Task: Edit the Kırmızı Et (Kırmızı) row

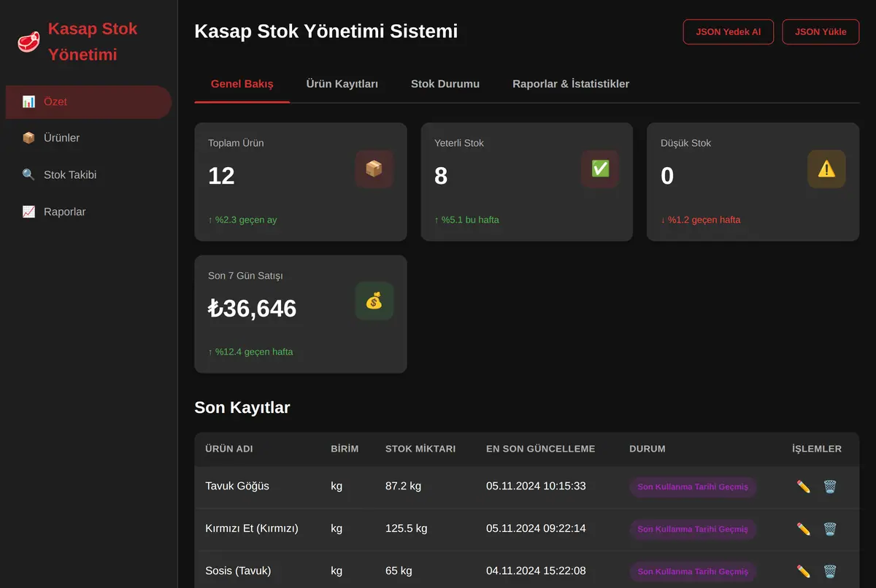Action: (x=804, y=529)
